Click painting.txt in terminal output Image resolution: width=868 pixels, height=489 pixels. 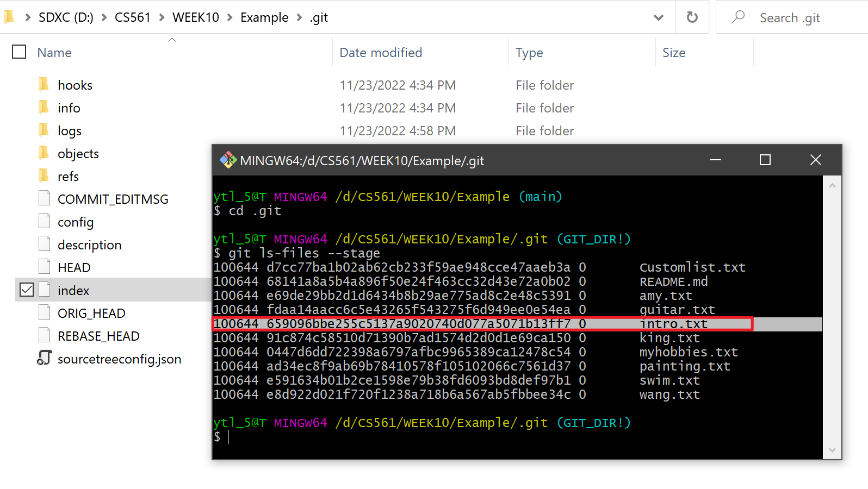(685, 366)
